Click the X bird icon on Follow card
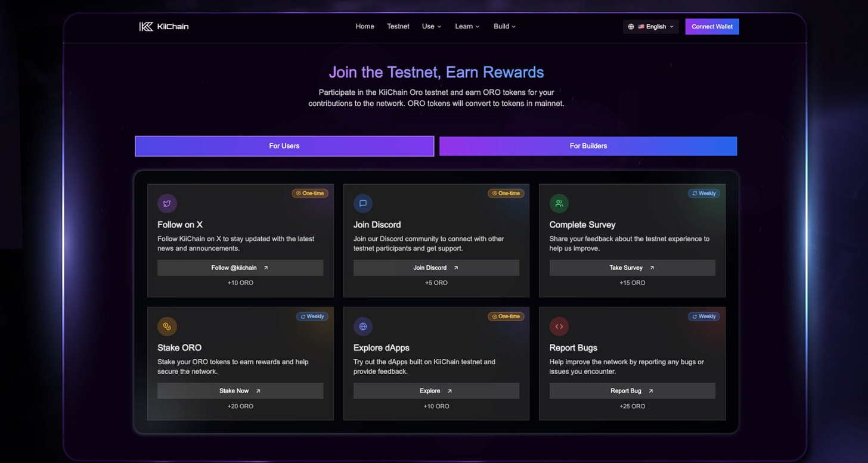 pos(167,203)
